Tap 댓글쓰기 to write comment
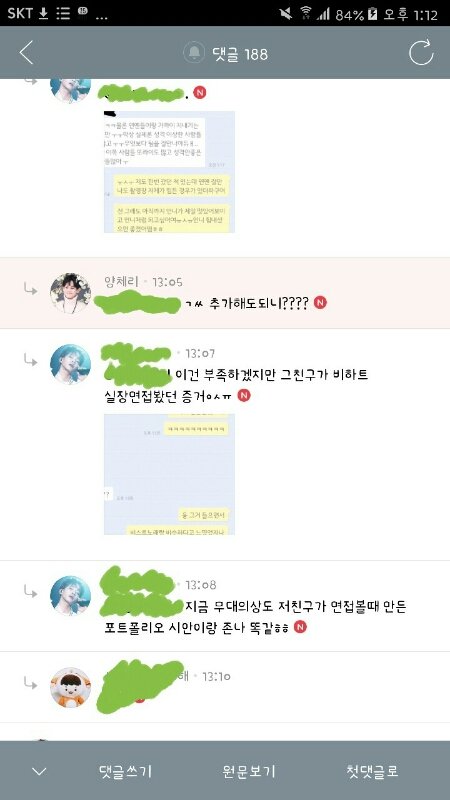Viewport: 450px width, 800px height. pyautogui.click(x=125, y=771)
